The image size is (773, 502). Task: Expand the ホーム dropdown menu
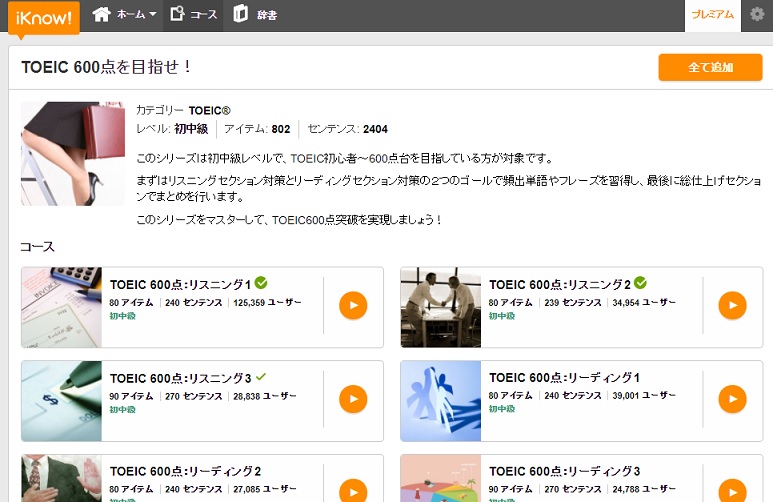(x=125, y=14)
